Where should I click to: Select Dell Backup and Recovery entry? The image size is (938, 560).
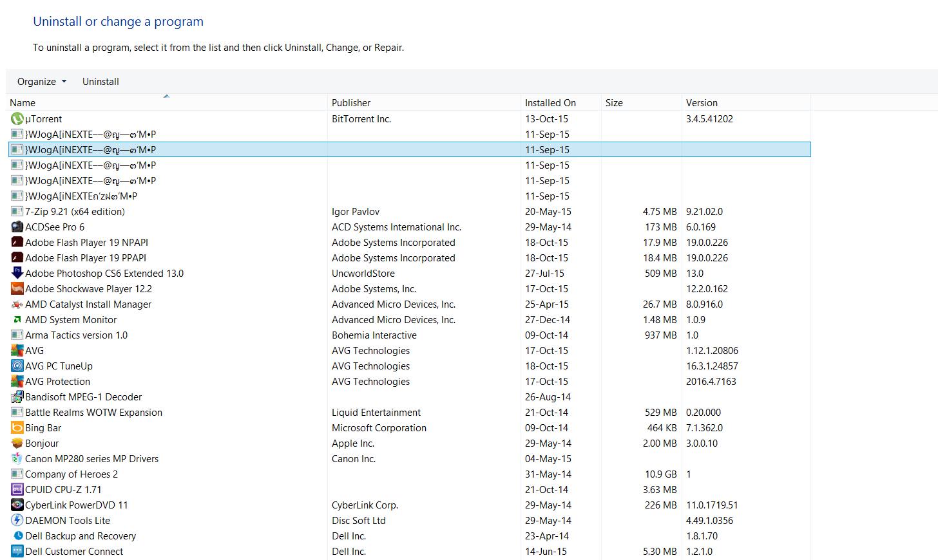pos(81,536)
